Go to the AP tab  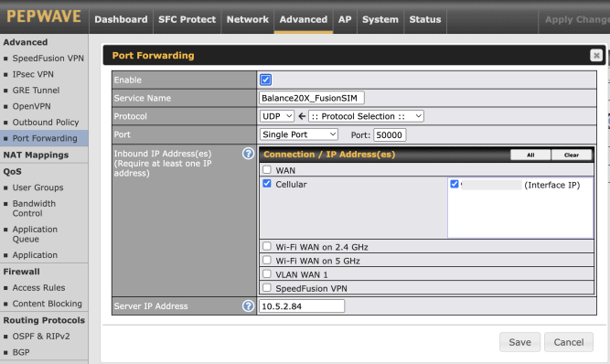[x=345, y=19]
